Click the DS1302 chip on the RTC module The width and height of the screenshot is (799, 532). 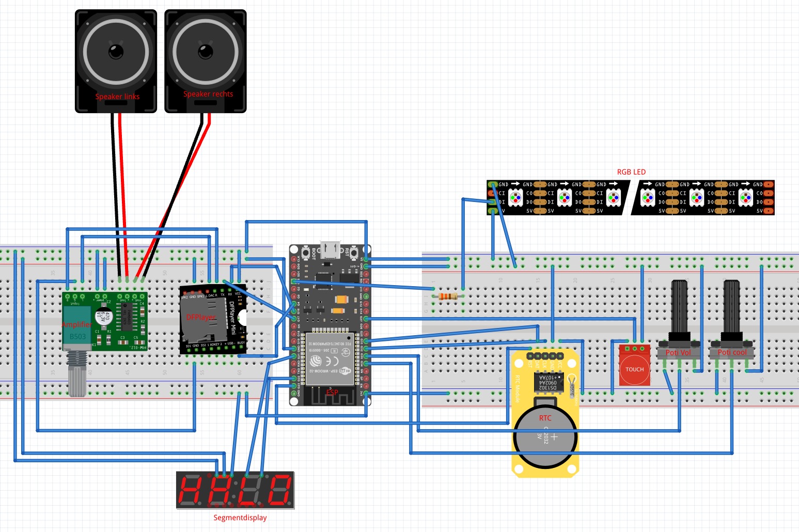tap(547, 382)
